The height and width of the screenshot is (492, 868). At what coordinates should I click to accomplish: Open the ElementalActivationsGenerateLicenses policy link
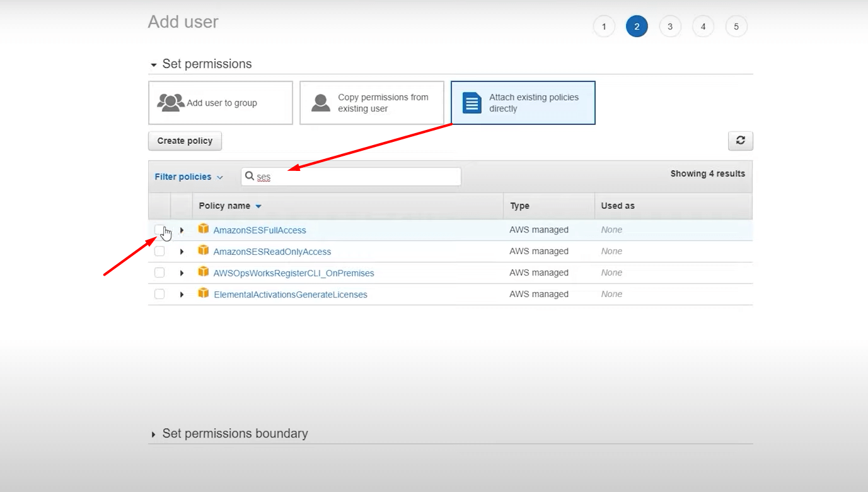pyautogui.click(x=291, y=295)
